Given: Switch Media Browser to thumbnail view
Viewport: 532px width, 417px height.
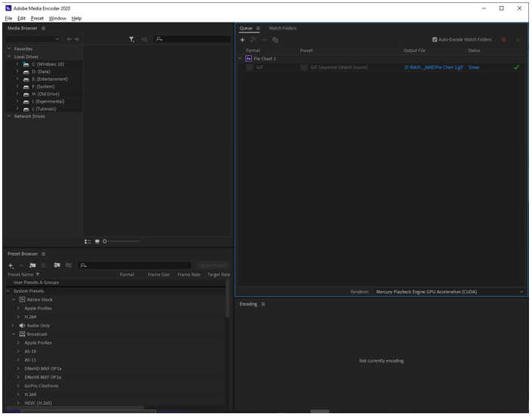Looking at the screenshot, I should click(97, 241).
